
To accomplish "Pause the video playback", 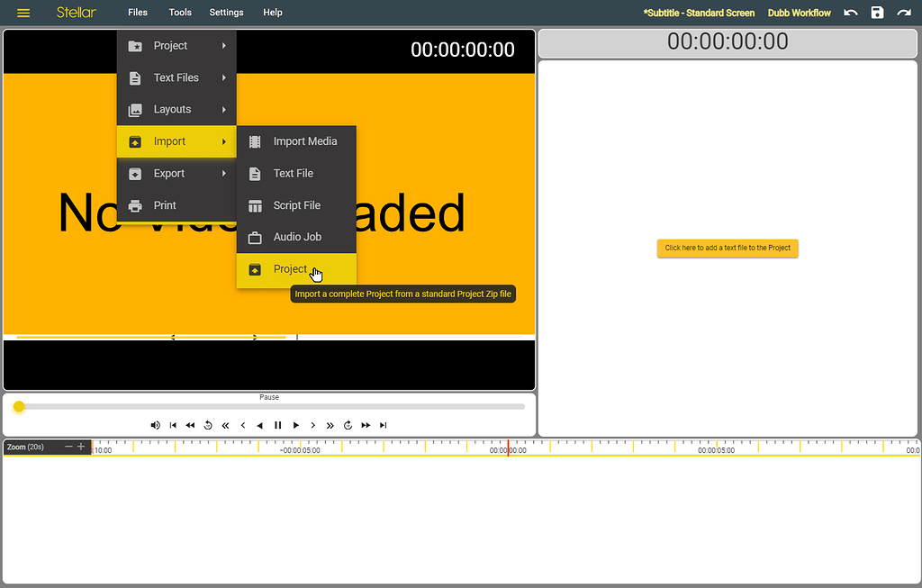I will click(x=278, y=425).
